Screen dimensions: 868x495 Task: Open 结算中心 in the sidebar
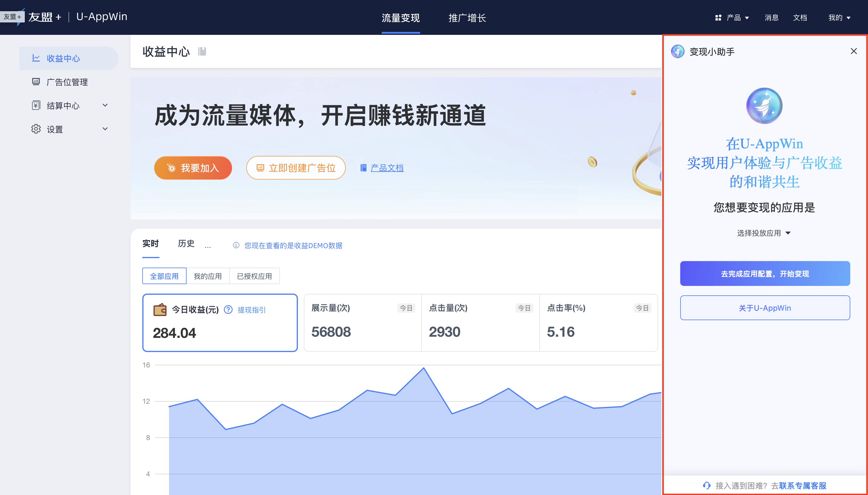(x=69, y=105)
